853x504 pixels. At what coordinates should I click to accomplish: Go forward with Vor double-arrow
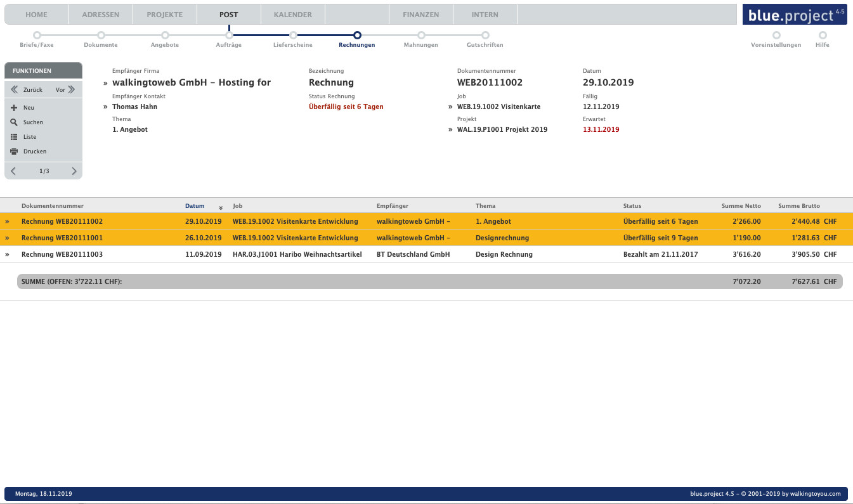72,90
